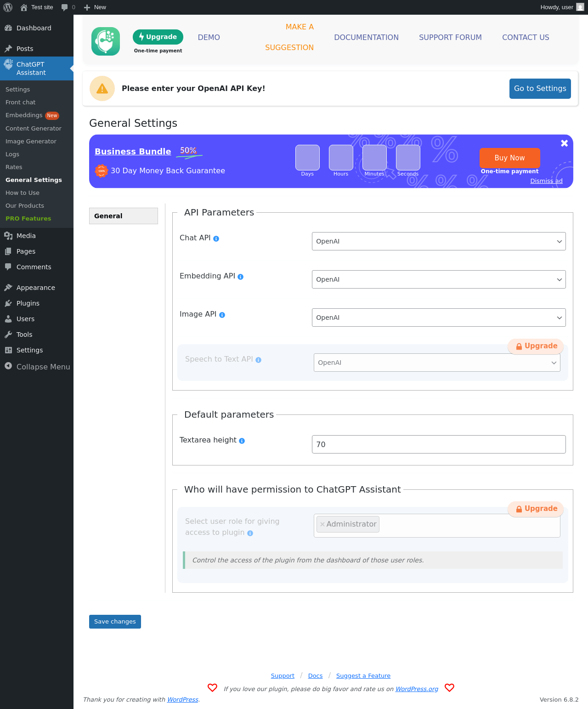Click the green Upgrade button in header
Screen dimensions: 588x709
[x=158, y=37]
